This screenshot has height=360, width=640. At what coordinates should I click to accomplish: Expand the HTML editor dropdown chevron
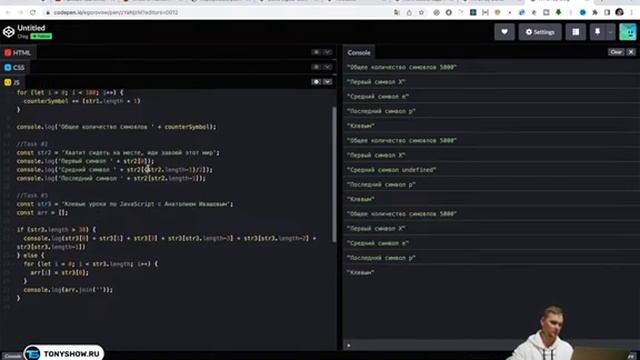[327, 52]
